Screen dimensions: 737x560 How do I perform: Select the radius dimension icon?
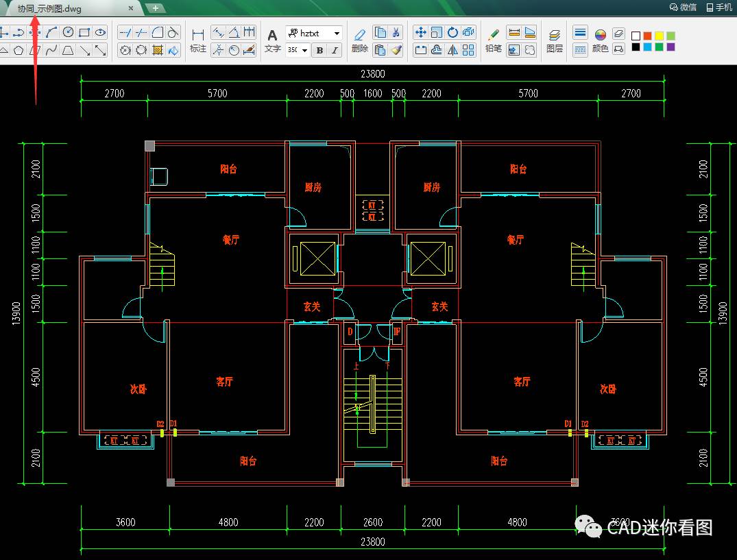point(234,50)
